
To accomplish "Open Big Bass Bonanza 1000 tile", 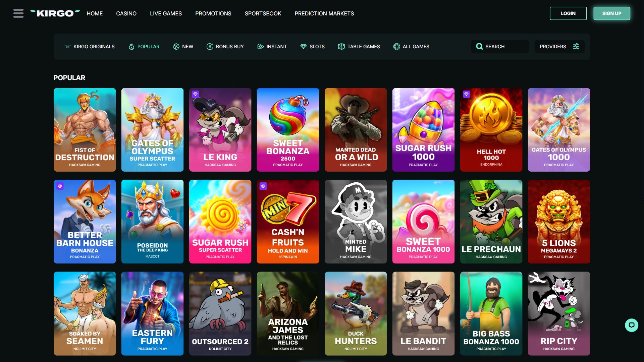I will 491,313.
